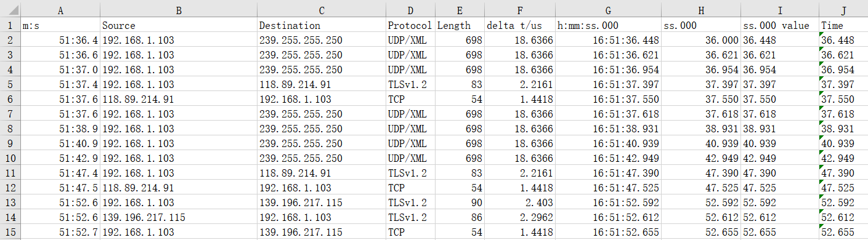Select cell 38.931 in column J
Screen dimensions: 868x240
point(843,129)
